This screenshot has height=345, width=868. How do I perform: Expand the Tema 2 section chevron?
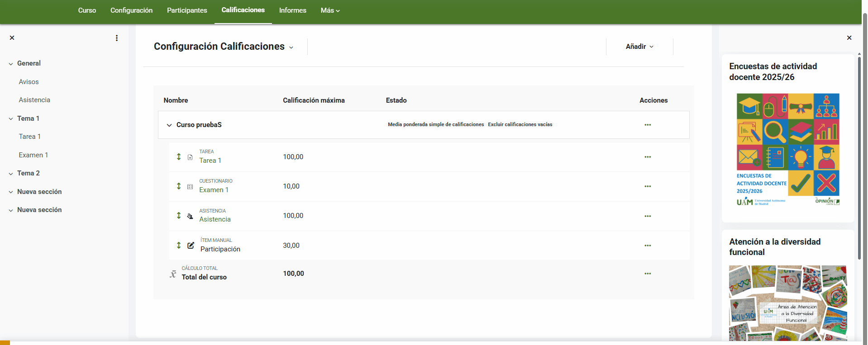(x=11, y=174)
